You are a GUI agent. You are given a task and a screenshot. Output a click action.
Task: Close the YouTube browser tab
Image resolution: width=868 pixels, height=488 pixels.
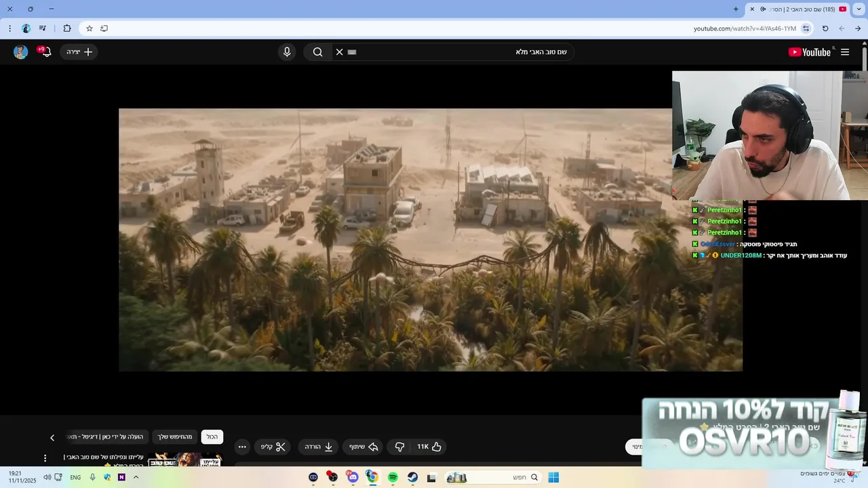(752, 9)
